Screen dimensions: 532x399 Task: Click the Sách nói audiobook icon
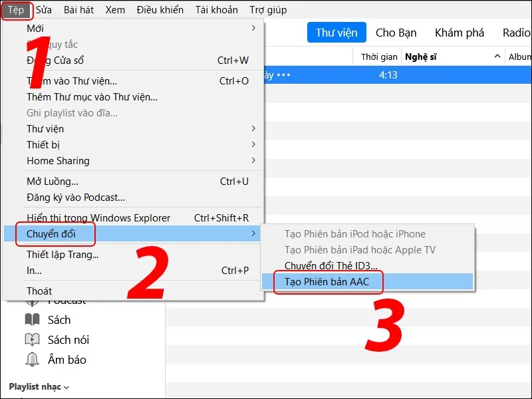[x=33, y=340]
